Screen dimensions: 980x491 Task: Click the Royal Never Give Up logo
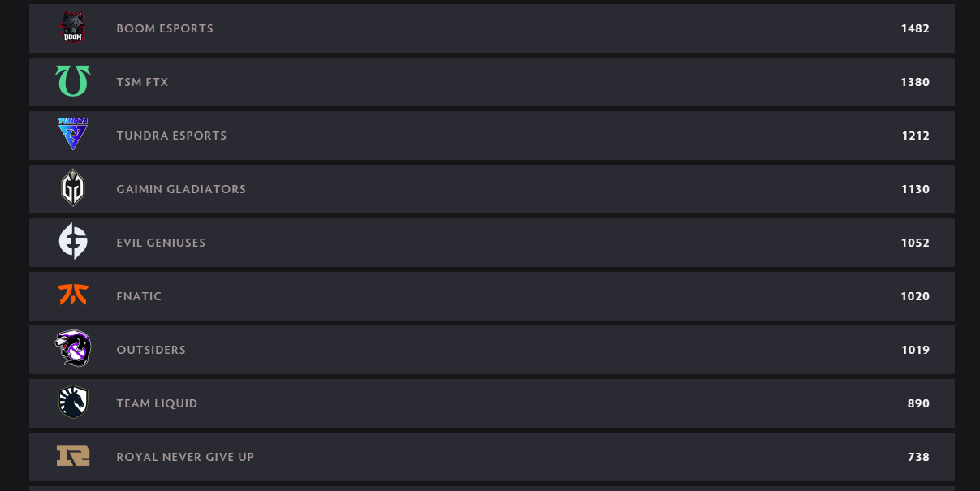[x=73, y=456]
